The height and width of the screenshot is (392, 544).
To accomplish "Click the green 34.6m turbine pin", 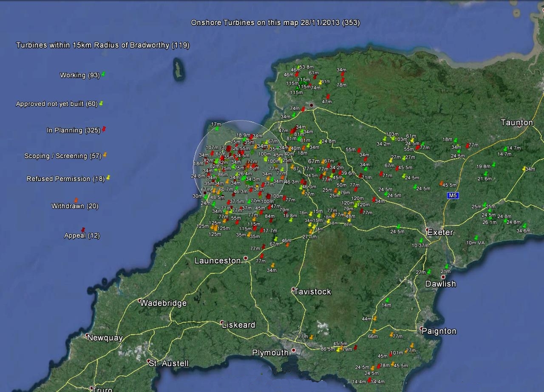I will (524, 226).
